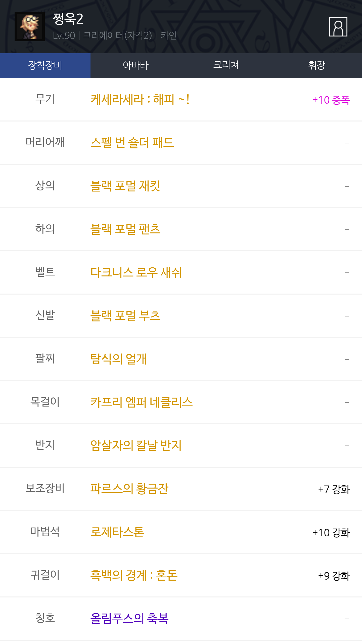Select the 휘장 tab
362x644 pixels.
point(316,65)
